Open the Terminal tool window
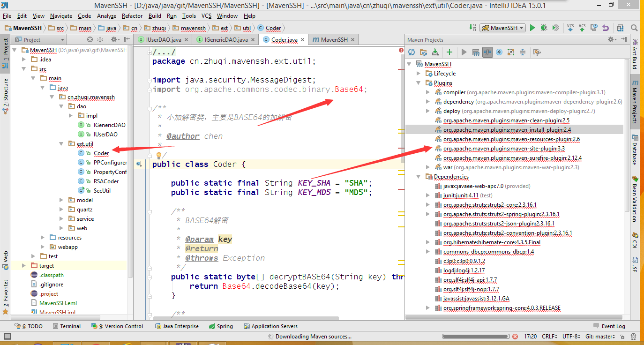This screenshot has width=644, height=345. (67, 326)
